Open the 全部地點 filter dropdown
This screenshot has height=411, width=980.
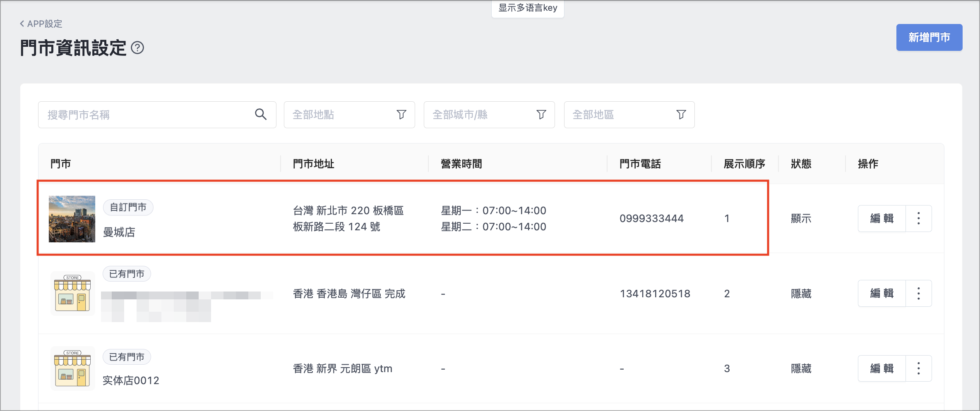pos(349,115)
